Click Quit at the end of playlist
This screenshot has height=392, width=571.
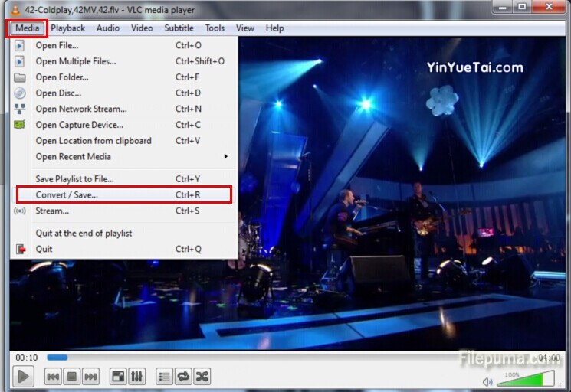click(84, 233)
